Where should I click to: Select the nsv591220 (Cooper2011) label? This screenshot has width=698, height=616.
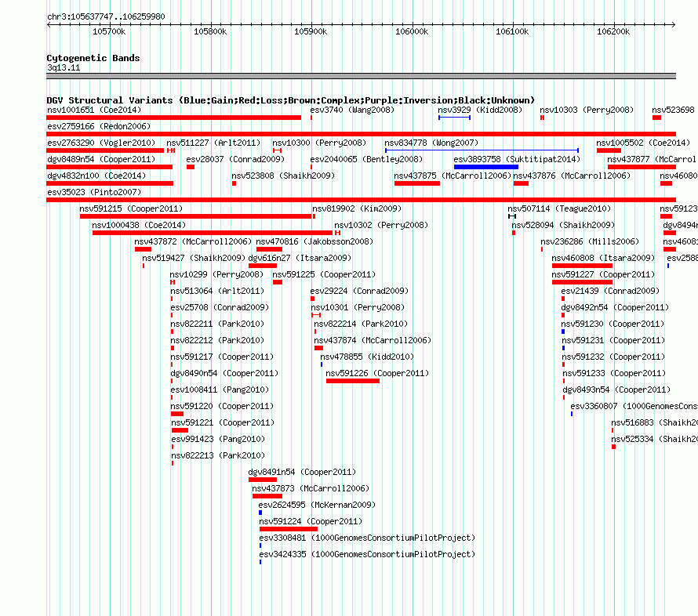click(x=222, y=406)
